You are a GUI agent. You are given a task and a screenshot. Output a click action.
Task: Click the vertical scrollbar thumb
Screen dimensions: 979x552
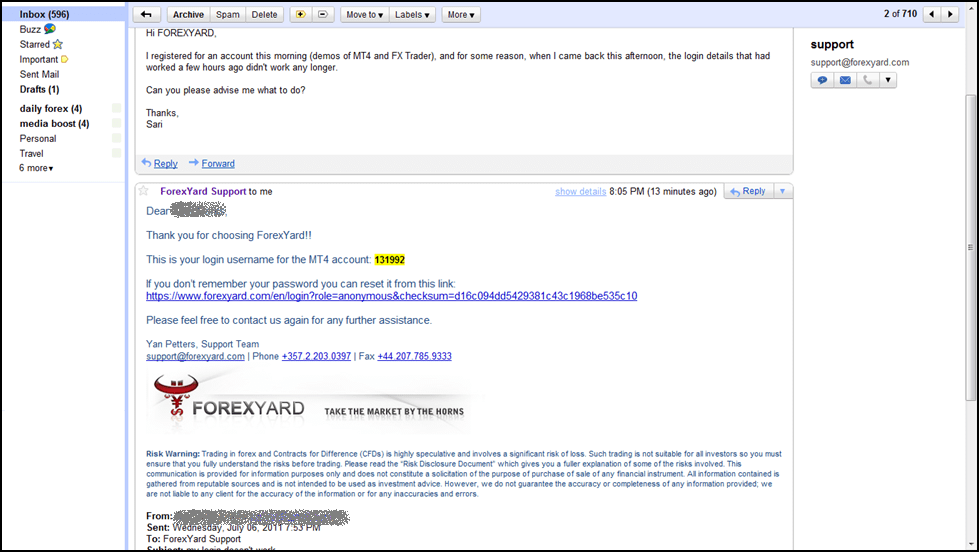pos(970,247)
